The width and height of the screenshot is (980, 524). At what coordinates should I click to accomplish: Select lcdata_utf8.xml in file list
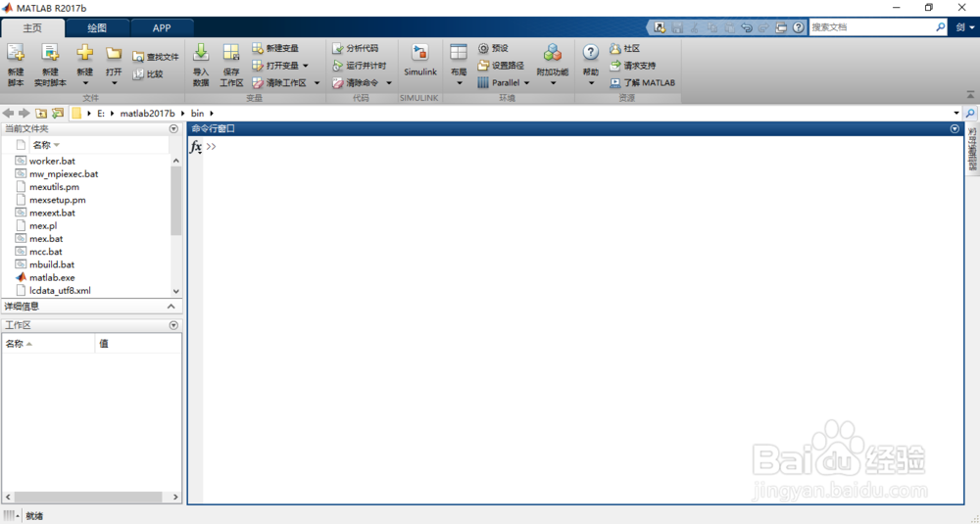pos(60,291)
